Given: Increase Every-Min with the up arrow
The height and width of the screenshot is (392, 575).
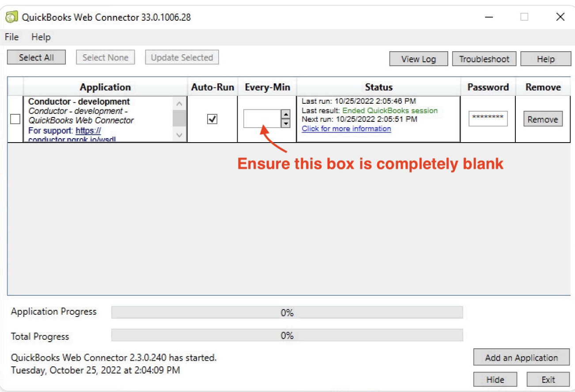Looking at the screenshot, I should (286, 114).
